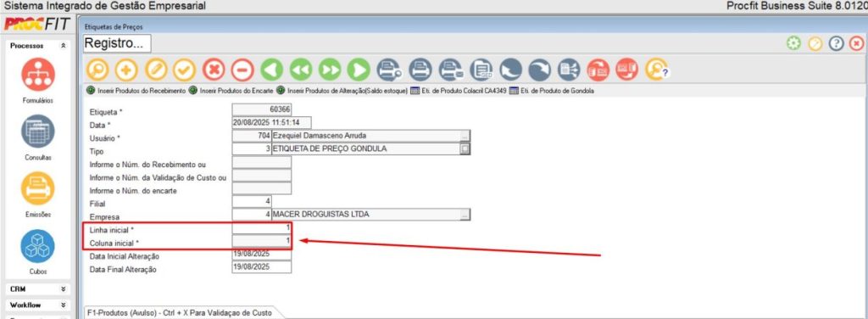The height and width of the screenshot is (319, 868).
Task: Cancel with the red X toolbar icon
Action: click(214, 70)
